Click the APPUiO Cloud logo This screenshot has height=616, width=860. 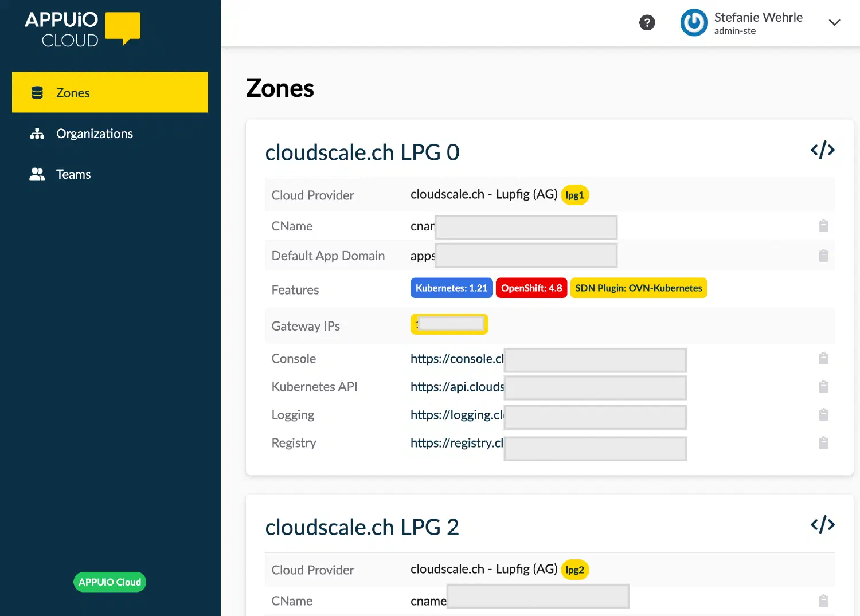point(81,29)
